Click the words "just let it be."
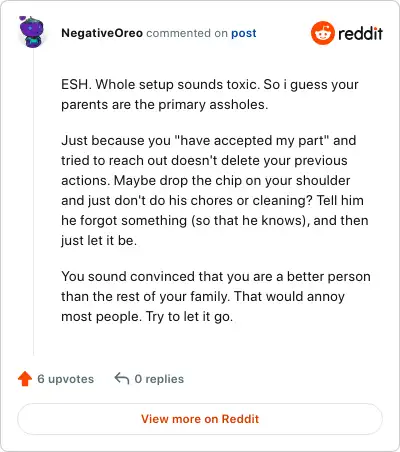 coord(99,240)
